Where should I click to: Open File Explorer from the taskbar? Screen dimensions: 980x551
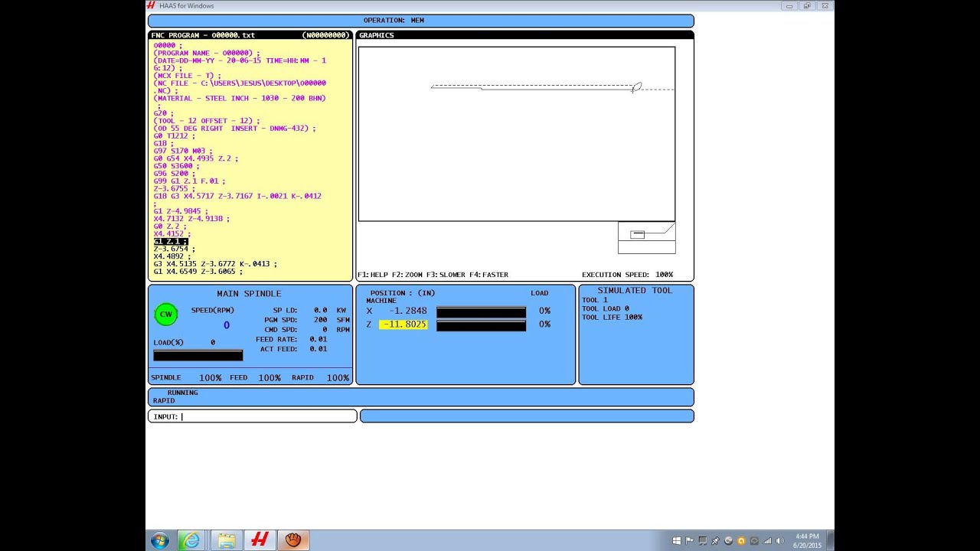click(227, 540)
